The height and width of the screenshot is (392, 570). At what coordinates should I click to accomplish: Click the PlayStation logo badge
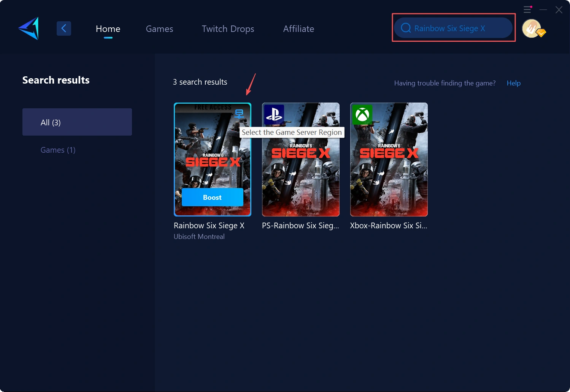274,115
